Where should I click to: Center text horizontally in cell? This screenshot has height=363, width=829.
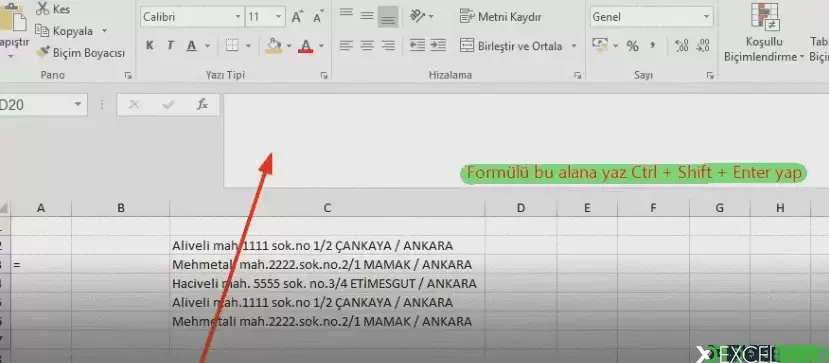(367, 46)
